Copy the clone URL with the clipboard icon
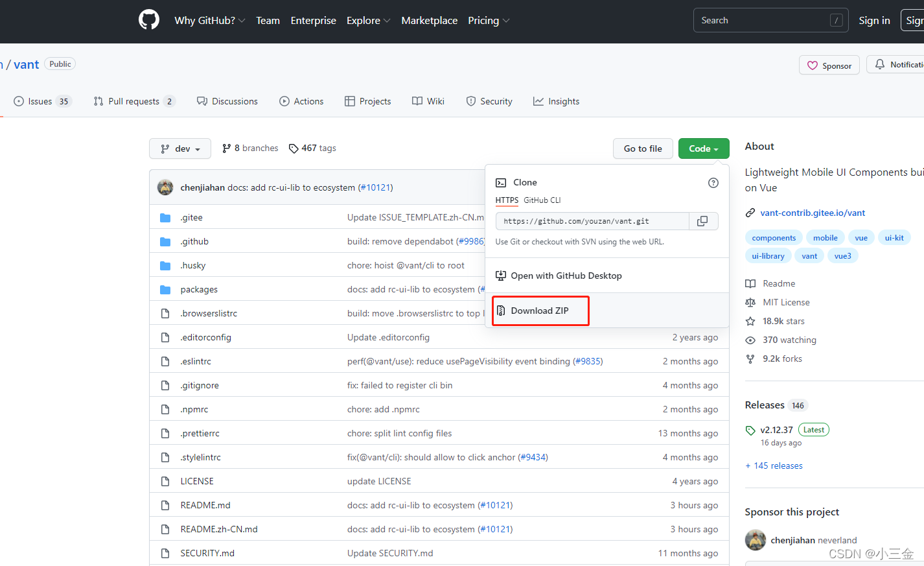The image size is (924, 566). coord(702,221)
